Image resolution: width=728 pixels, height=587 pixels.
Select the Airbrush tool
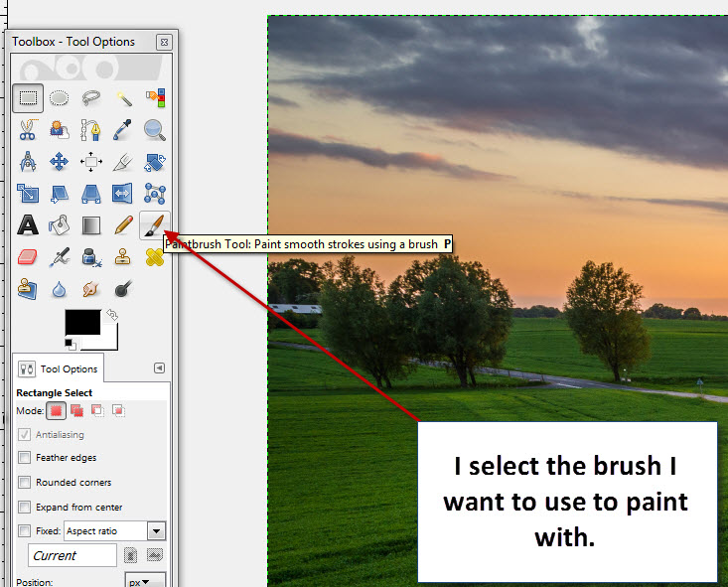click(x=59, y=257)
